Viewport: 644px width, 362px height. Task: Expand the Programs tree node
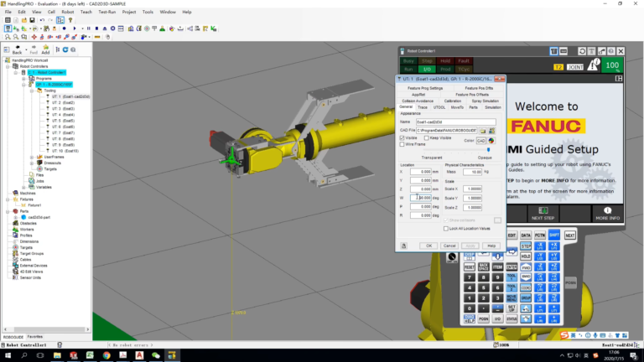(23, 79)
